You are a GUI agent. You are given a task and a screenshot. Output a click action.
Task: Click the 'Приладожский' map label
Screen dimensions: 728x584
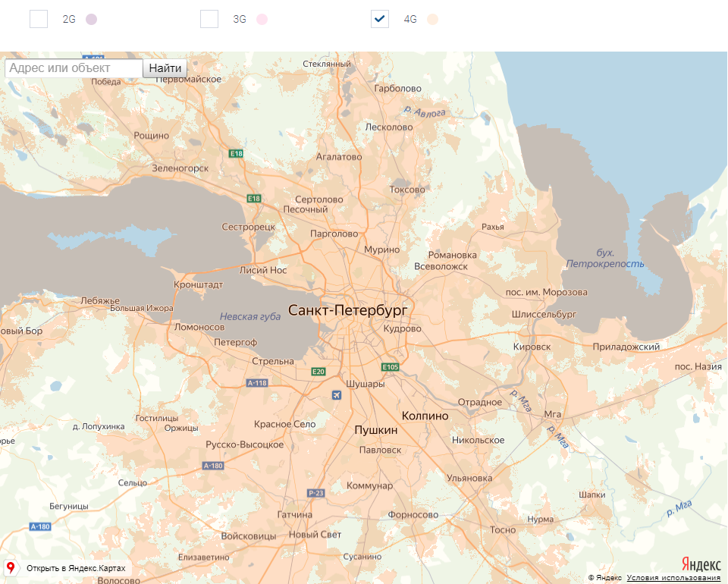point(626,347)
